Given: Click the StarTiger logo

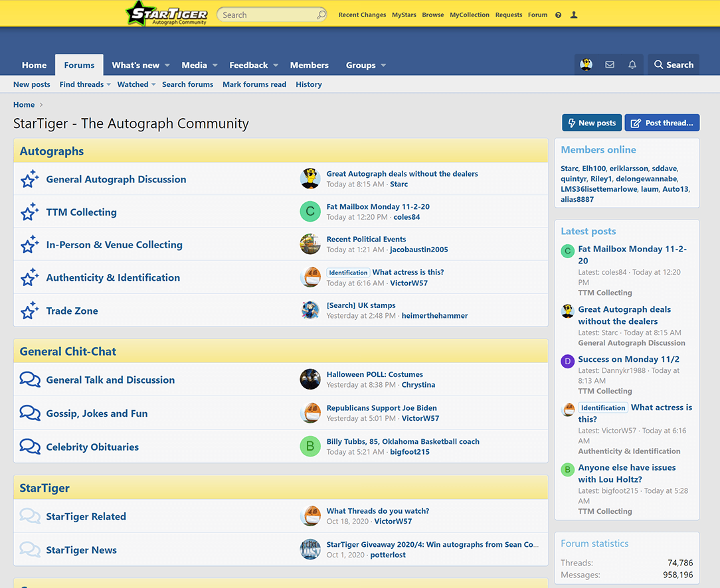Looking at the screenshot, I should point(167,13).
